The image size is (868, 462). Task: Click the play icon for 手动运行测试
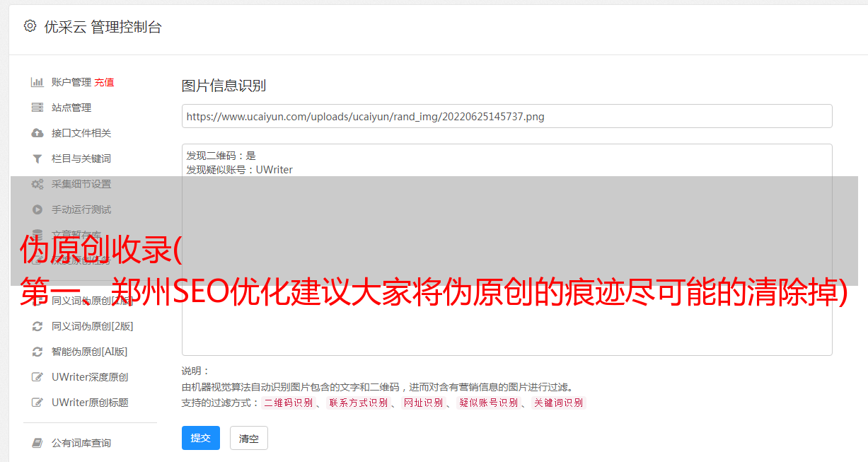(37, 209)
